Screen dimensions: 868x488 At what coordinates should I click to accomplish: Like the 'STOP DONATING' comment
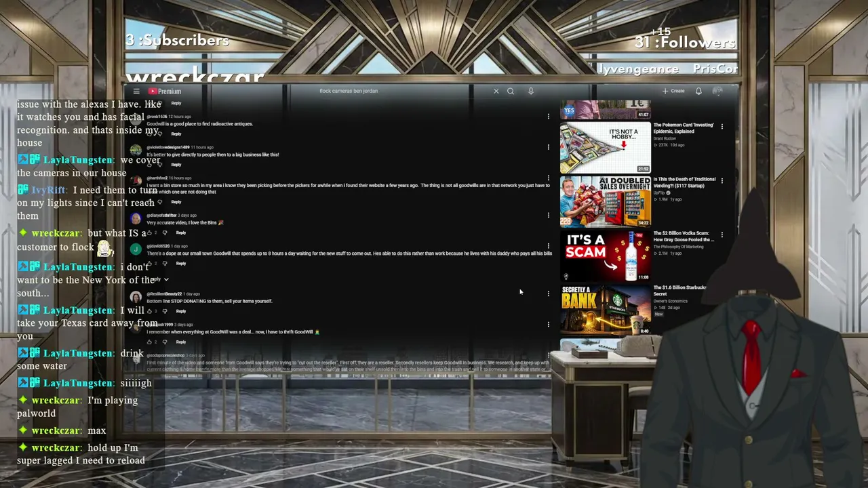[149, 311]
